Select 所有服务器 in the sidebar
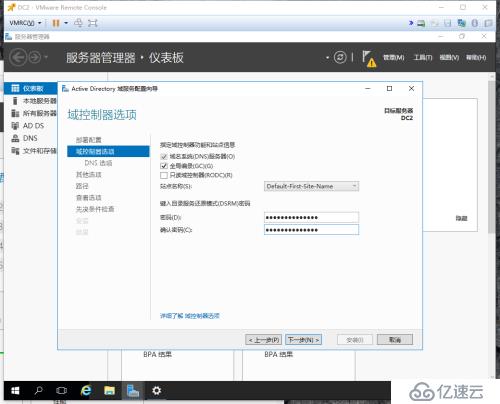500x404 pixels. (x=31, y=113)
